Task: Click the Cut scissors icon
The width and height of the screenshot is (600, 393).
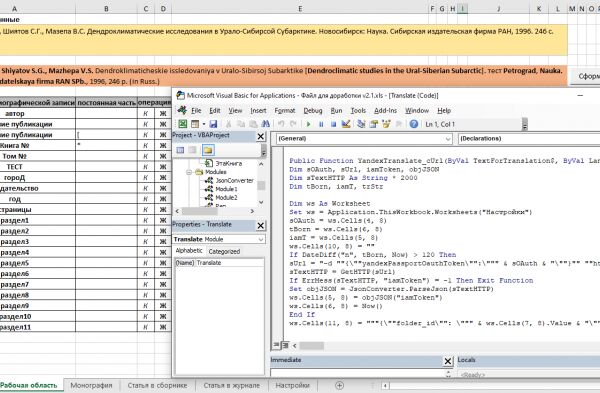Action: (x=228, y=124)
